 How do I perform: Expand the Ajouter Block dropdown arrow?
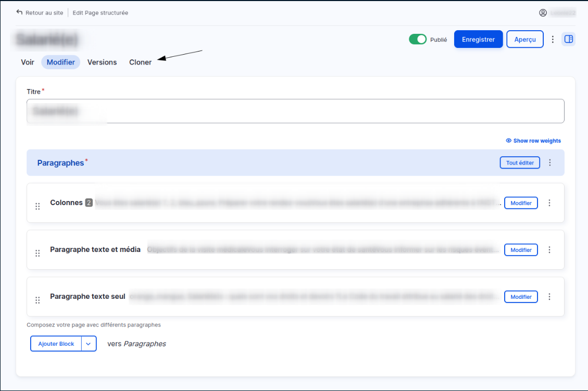point(89,344)
